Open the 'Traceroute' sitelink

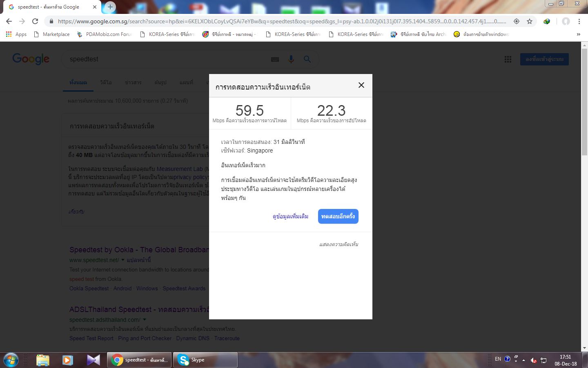(x=227, y=338)
